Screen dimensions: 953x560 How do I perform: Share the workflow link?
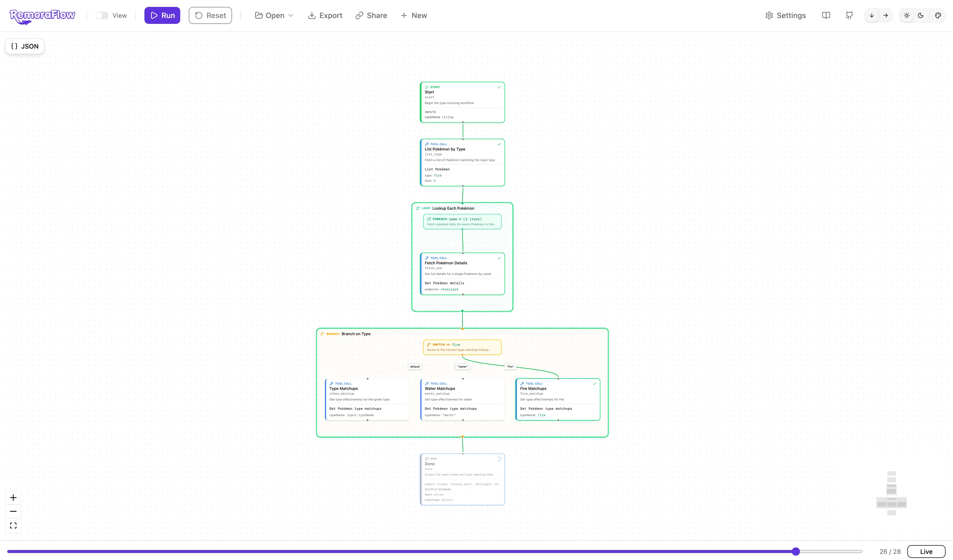pos(371,15)
